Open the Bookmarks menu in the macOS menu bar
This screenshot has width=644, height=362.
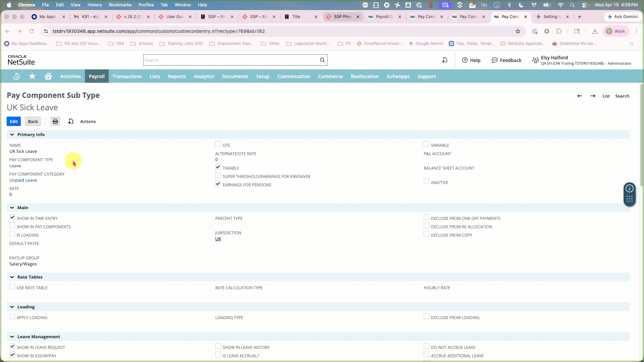tap(120, 5)
